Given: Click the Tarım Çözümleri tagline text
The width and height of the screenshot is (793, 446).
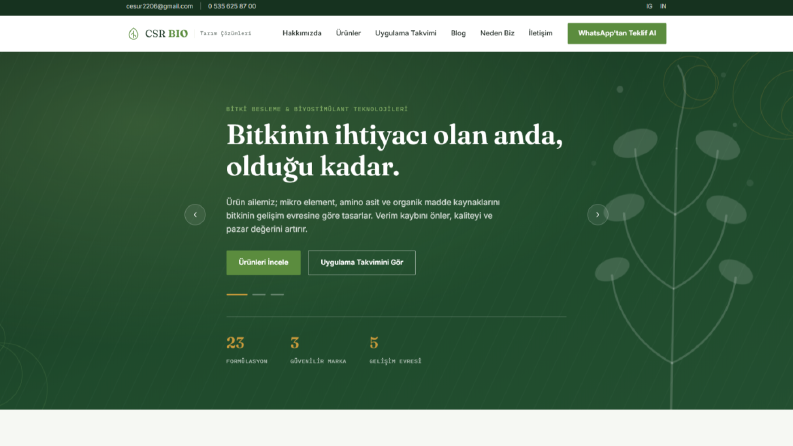Looking at the screenshot, I should coord(226,33).
